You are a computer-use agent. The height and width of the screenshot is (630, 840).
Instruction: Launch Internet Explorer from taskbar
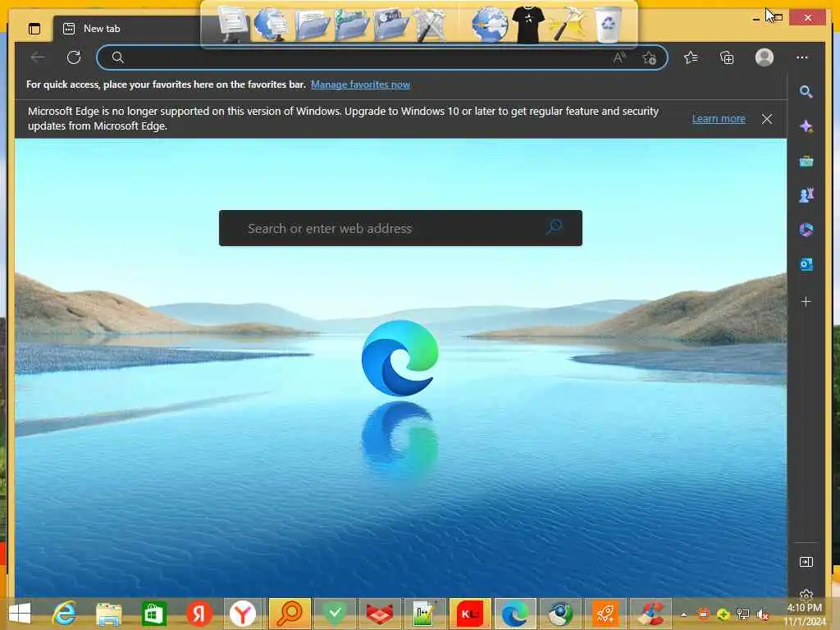click(64, 614)
